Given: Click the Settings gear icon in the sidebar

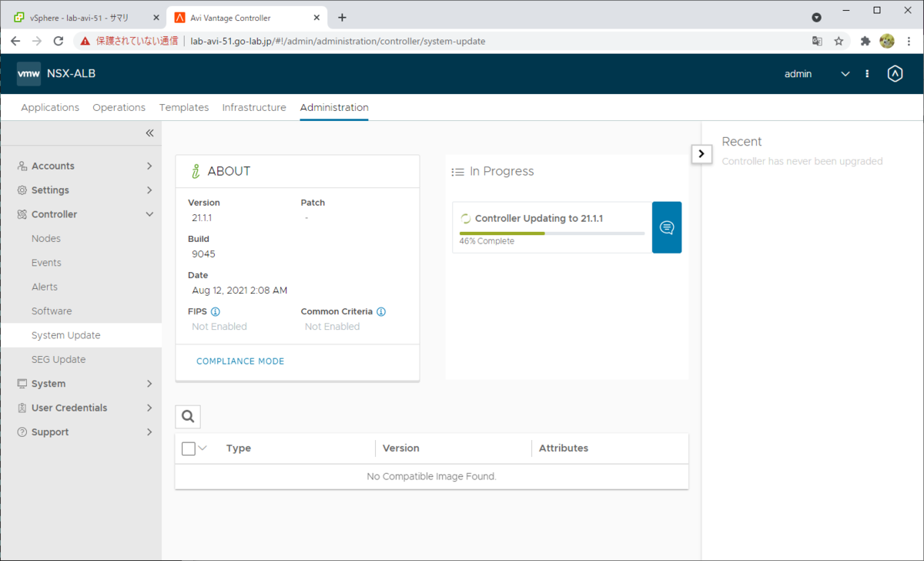Looking at the screenshot, I should (22, 190).
